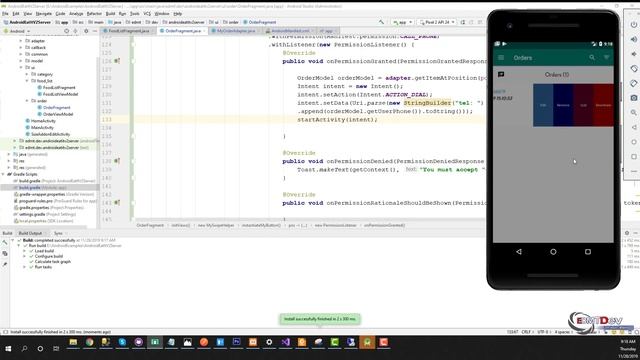Screen dimensions: 640x360
Task: Expand the callback folder in project tree
Action: tap(21, 47)
